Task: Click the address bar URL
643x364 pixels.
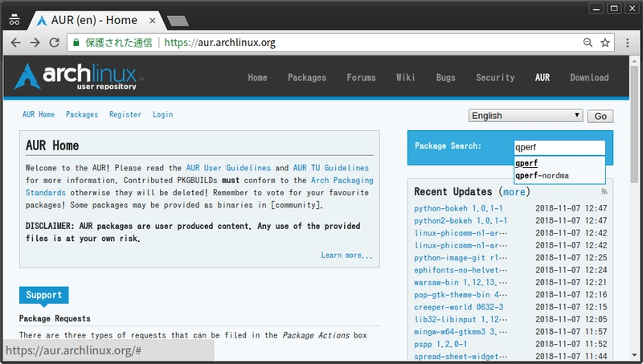Action: pos(219,43)
